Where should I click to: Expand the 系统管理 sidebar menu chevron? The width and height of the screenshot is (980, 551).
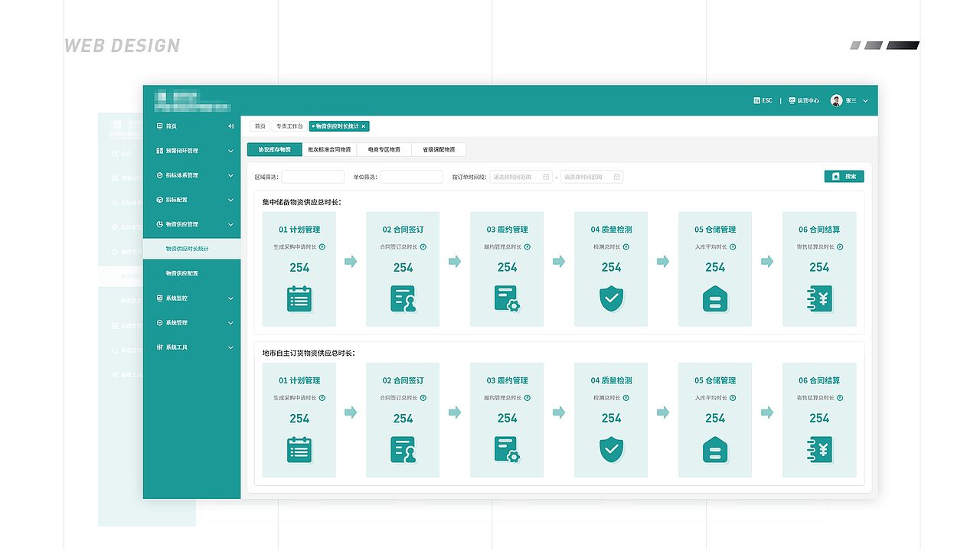[230, 323]
